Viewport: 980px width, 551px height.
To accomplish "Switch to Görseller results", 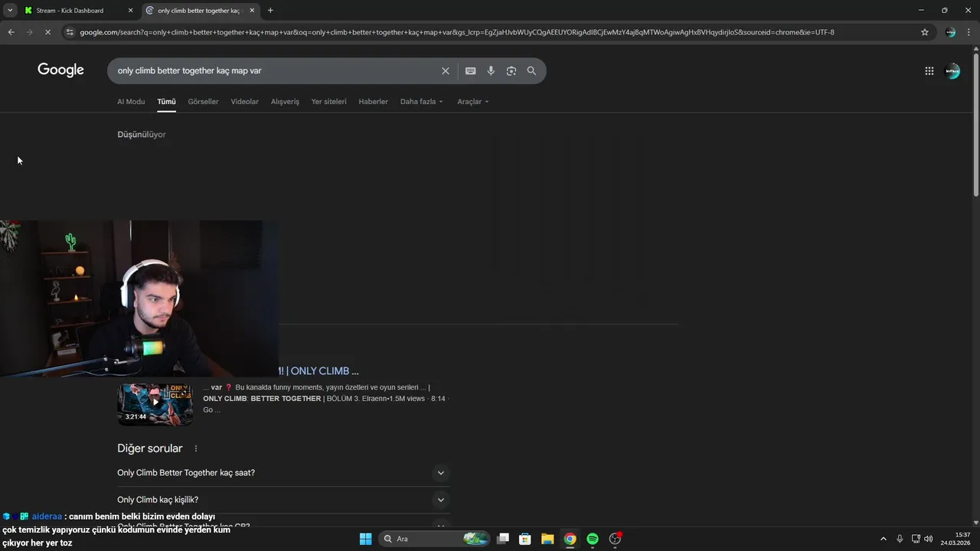I will pyautogui.click(x=203, y=102).
